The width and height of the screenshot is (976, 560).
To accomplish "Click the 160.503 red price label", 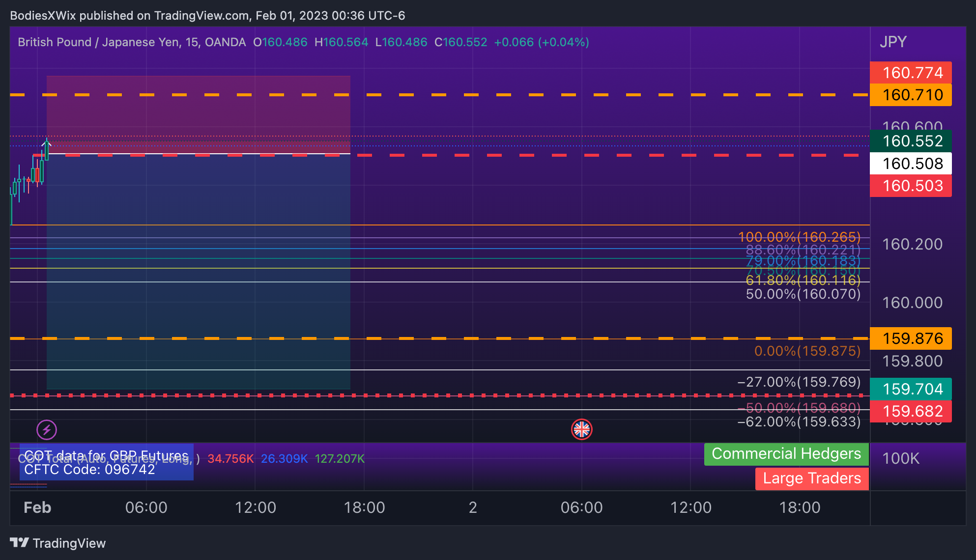I will click(x=911, y=186).
